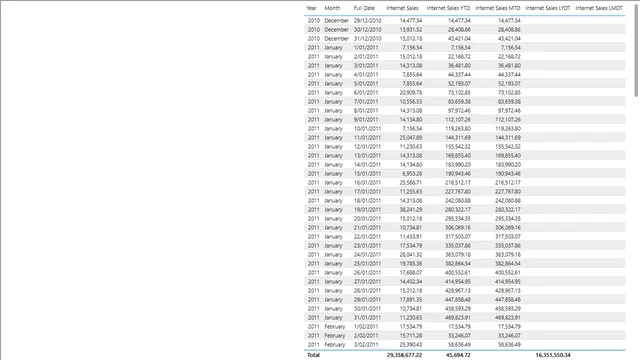This screenshot has width=640, height=360.
Task: Sort table by the Year column header
Action: [x=311, y=8]
